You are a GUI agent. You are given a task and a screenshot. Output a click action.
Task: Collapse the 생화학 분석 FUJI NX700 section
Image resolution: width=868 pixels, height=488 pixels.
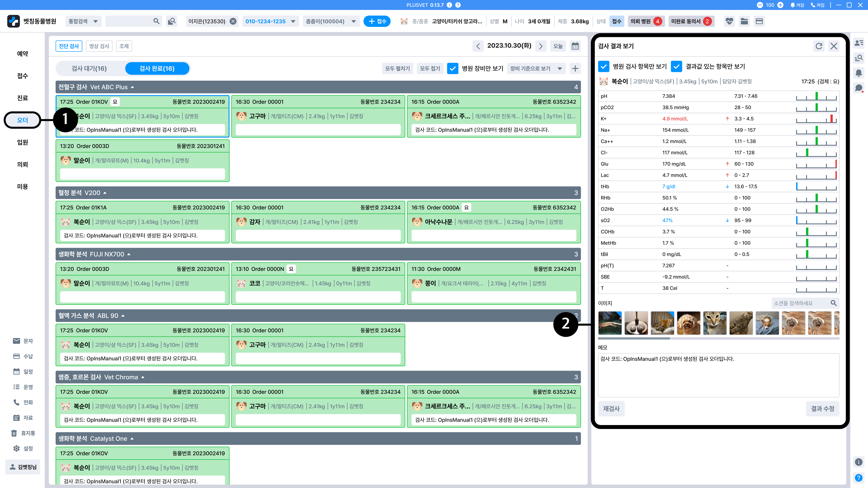129,254
